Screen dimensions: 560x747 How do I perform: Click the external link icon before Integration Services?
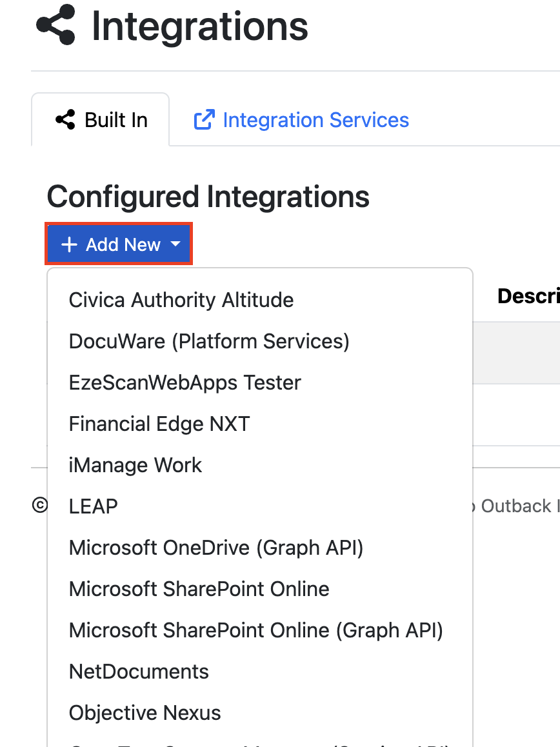click(204, 119)
